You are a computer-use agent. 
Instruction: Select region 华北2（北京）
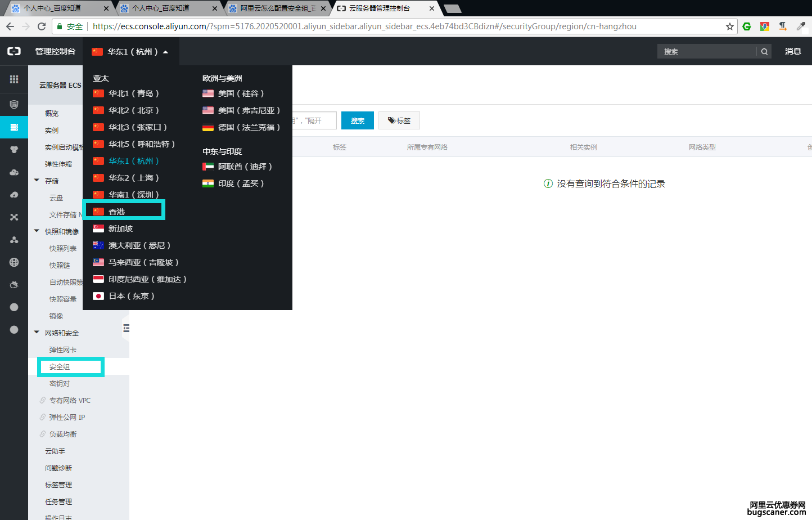coord(126,110)
